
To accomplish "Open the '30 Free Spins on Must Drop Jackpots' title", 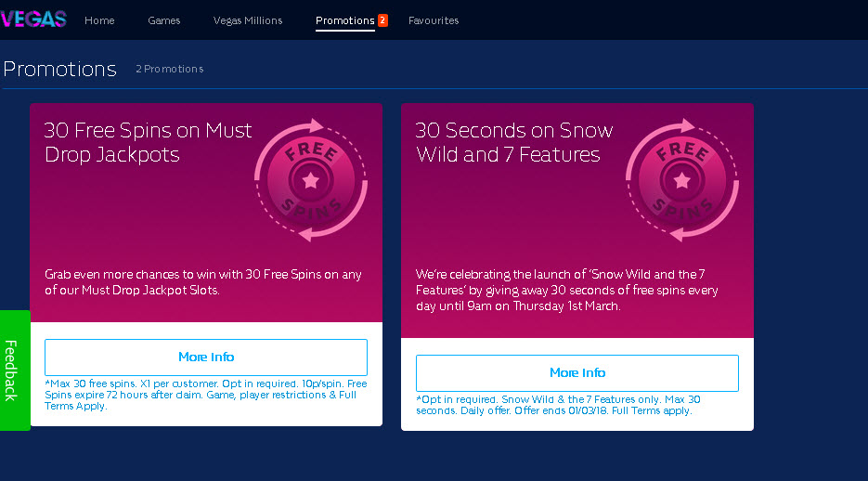I will (148, 142).
